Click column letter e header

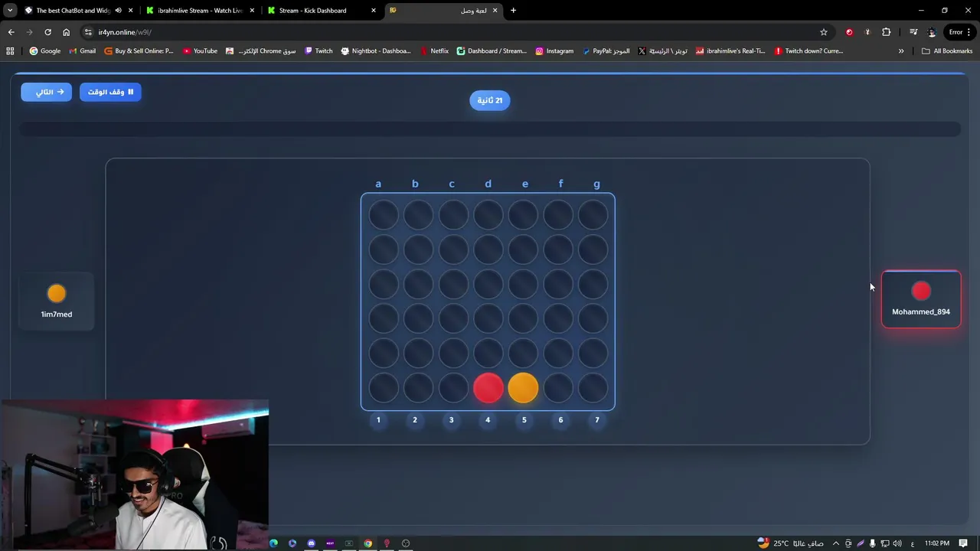[x=525, y=184]
